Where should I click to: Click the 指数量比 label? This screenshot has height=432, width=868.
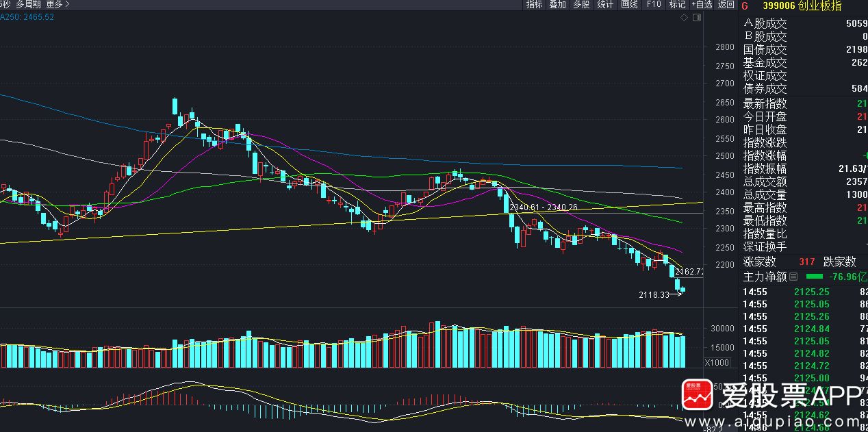pos(765,233)
